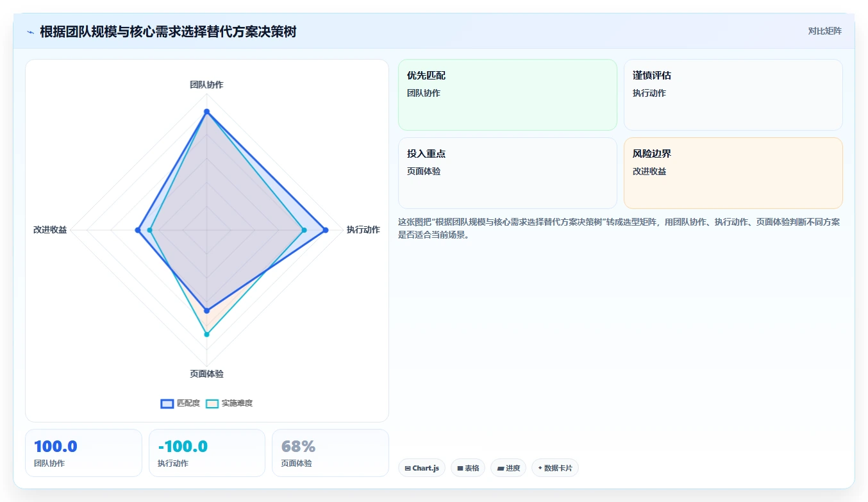Click the lightning icon beside the title
The height and width of the screenshot is (502, 868).
[x=30, y=32]
